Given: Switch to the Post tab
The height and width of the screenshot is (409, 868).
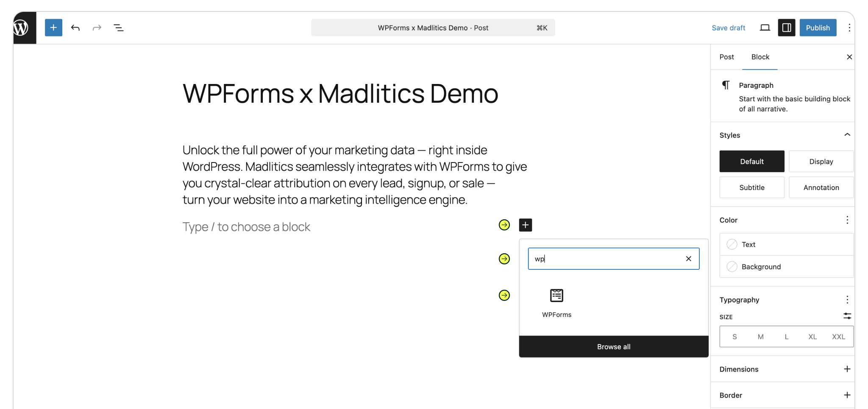Looking at the screenshot, I should click(726, 57).
